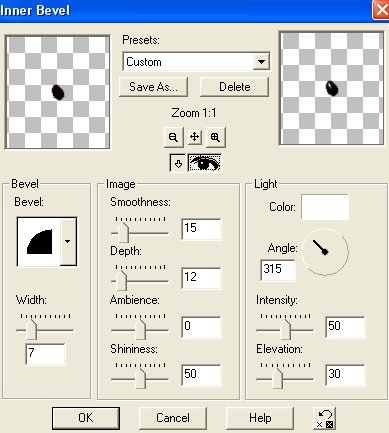Viewport: 389px width, 433px height.
Task: Click the Depth slider handle
Action: (x=121, y=281)
